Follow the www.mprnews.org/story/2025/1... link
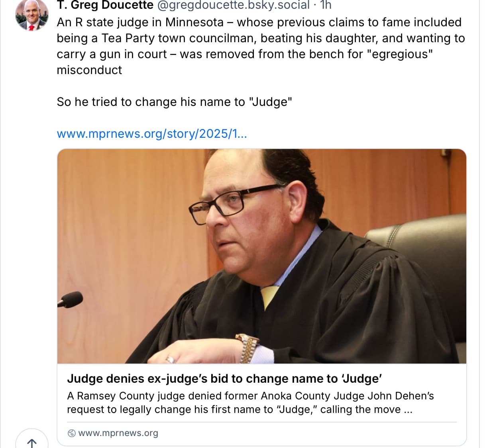Viewport: 493px width, 448px height. (152, 134)
